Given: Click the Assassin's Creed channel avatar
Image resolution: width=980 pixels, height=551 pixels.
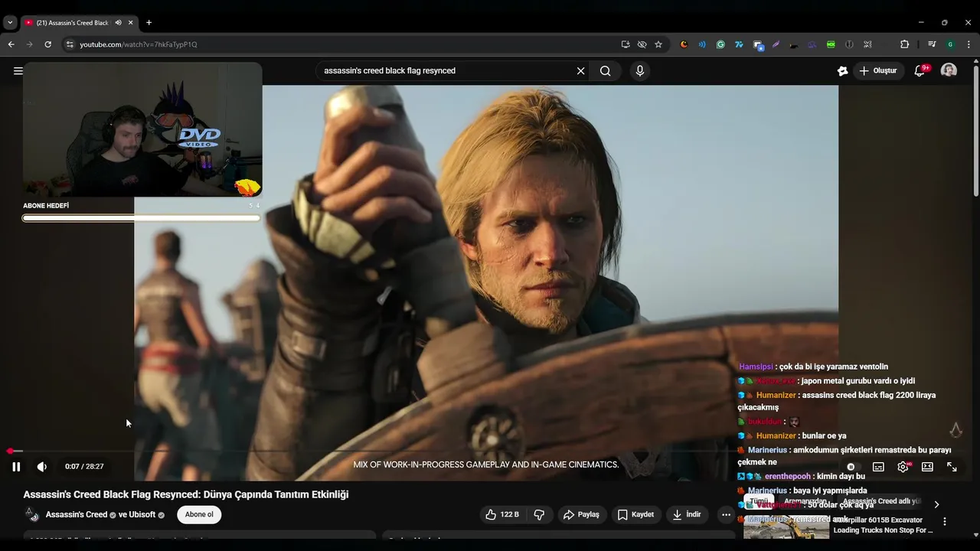Looking at the screenshot, I should (x=31, y=514).
